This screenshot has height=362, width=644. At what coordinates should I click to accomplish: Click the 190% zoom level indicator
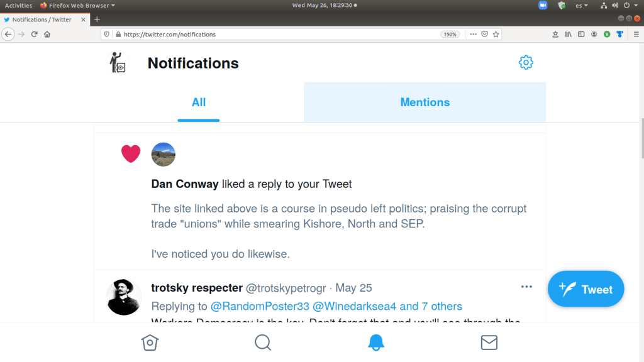450,34
